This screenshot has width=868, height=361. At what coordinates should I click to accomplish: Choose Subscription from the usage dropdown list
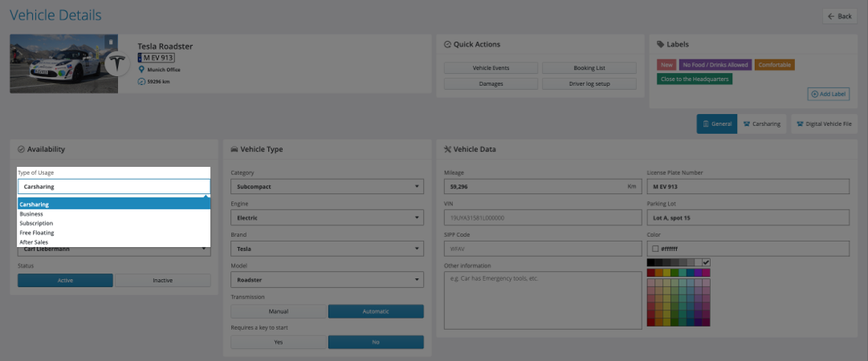click(114, 223)
